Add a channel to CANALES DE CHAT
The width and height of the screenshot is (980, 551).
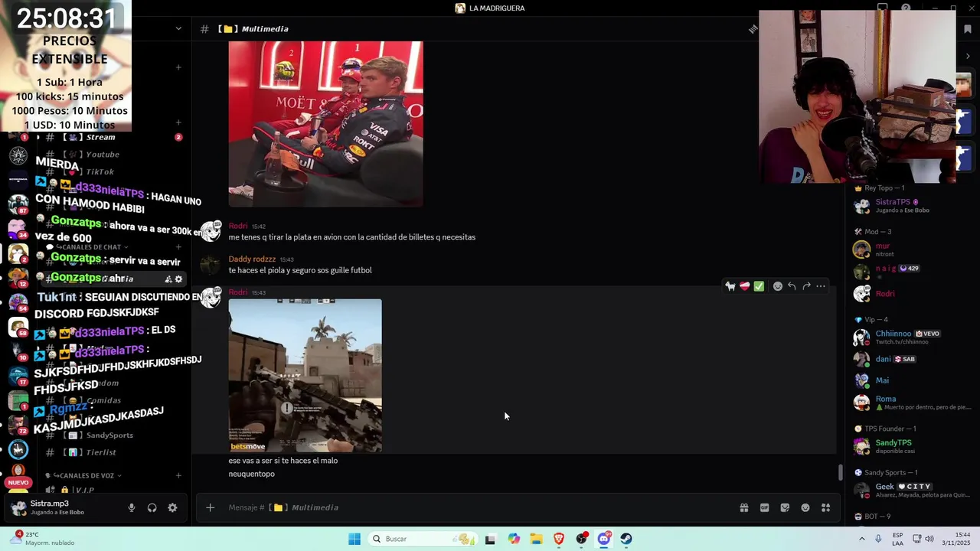click(178, 247)
